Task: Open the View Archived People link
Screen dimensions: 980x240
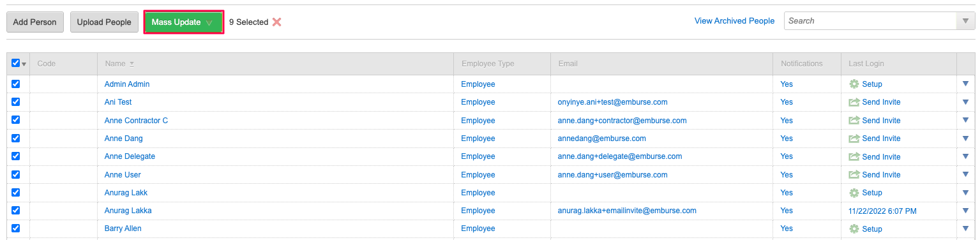Action: pos(734,21)
